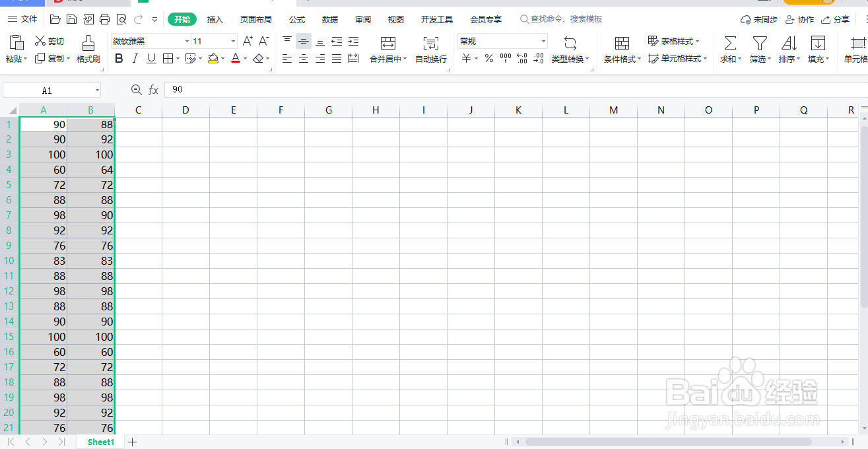868x449 pixels.
Task: Open the 单元格样式 dropdown
Action: click(x=677, y=59)
